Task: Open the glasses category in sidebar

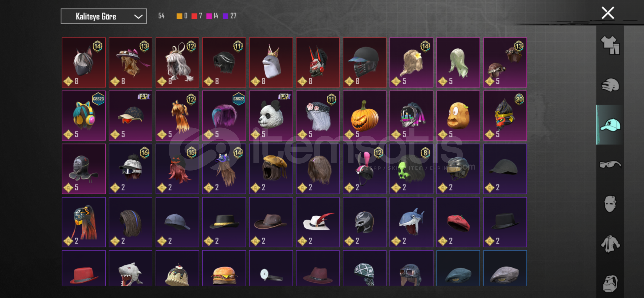Action: click(x=610, y=164)
